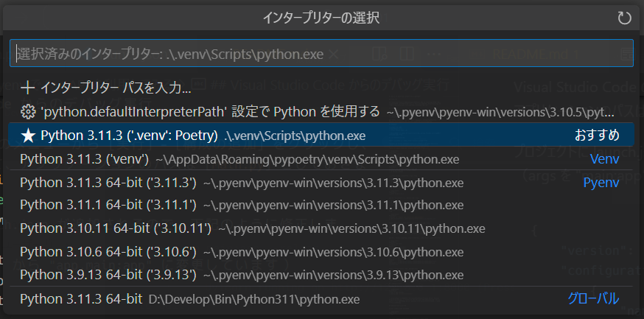The width and height of the screenshot is (644, 319).
Task: Click the 'グローバル' group label
Action: pos(593,298)
